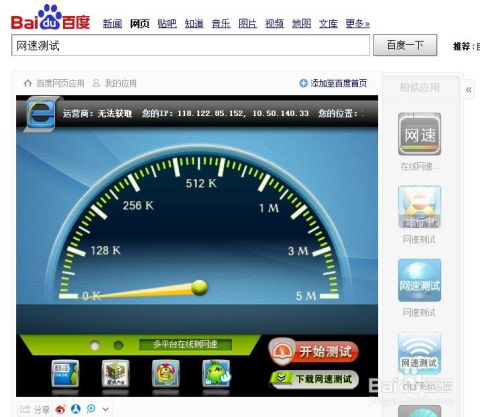
Task: Open the Rubik's cube game icon
Action: (115, 373)
